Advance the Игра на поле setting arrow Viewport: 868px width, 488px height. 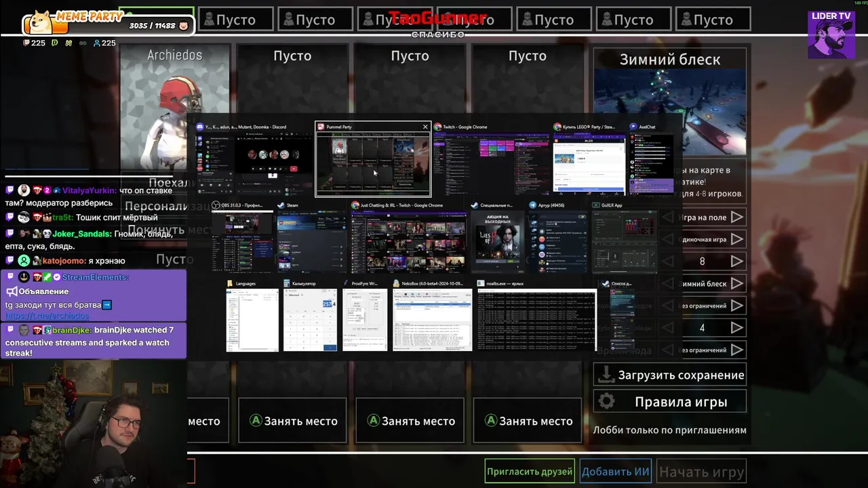(736, 218)
